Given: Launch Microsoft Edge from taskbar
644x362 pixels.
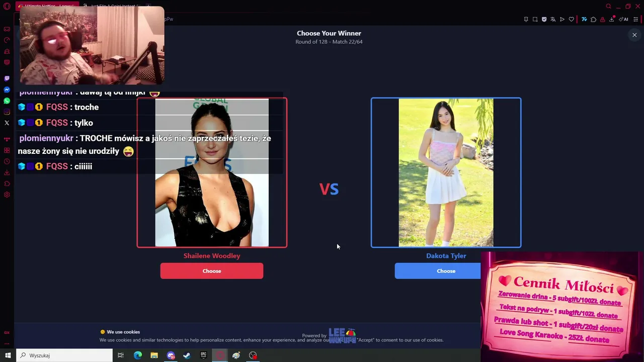Looking at the screenshot, I should click(x=137, y=355).
